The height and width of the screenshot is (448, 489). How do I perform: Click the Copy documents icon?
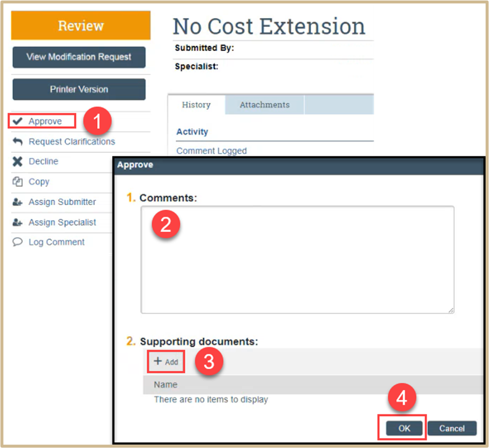(x=18, y=182)
